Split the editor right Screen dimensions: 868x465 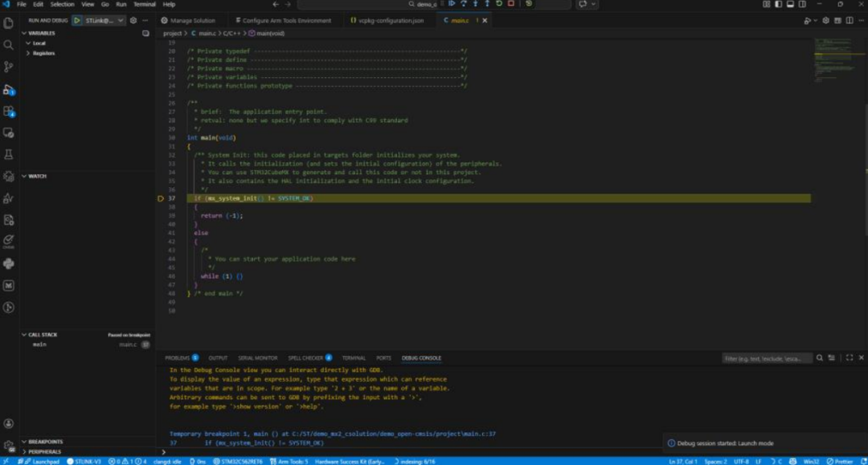(850, 20)
